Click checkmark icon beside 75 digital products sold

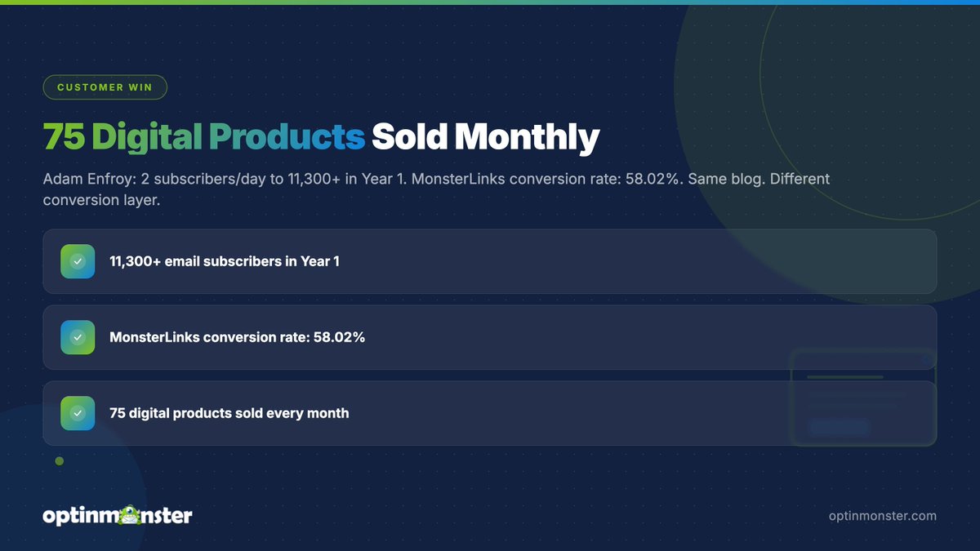point(78,413)
